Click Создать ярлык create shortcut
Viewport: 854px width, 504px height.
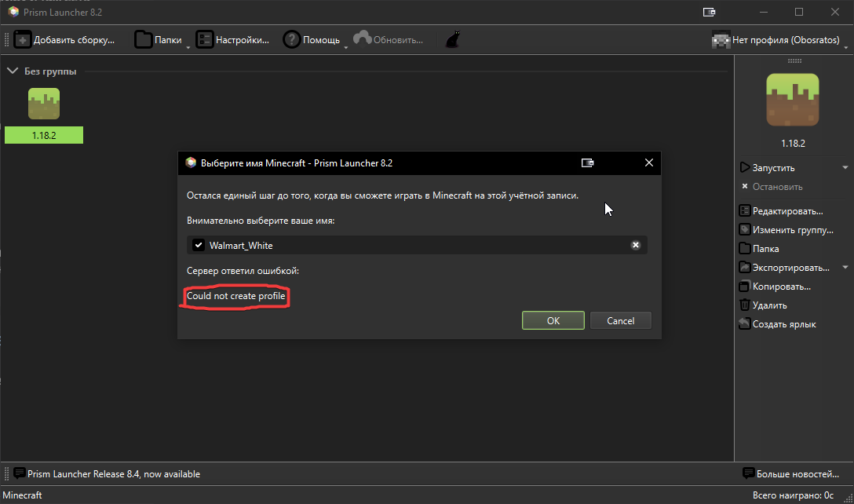pyautogui.click(x=778, y=324)
